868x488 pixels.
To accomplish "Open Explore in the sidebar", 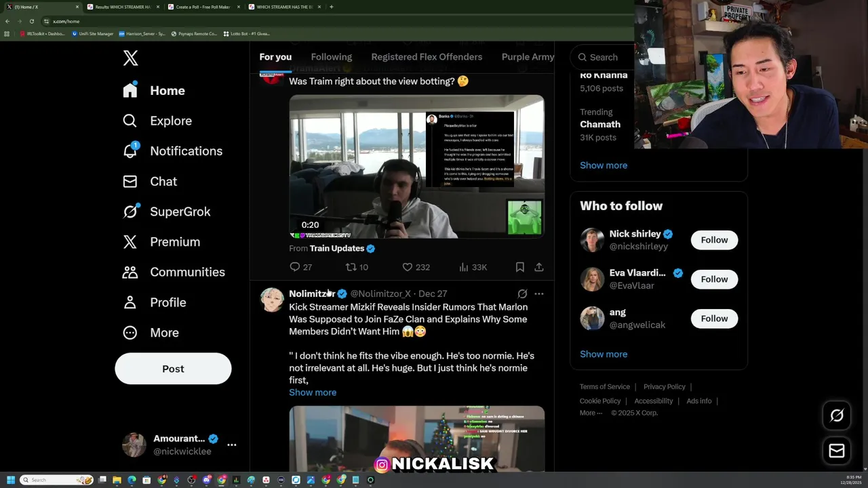I will point(157,121).
